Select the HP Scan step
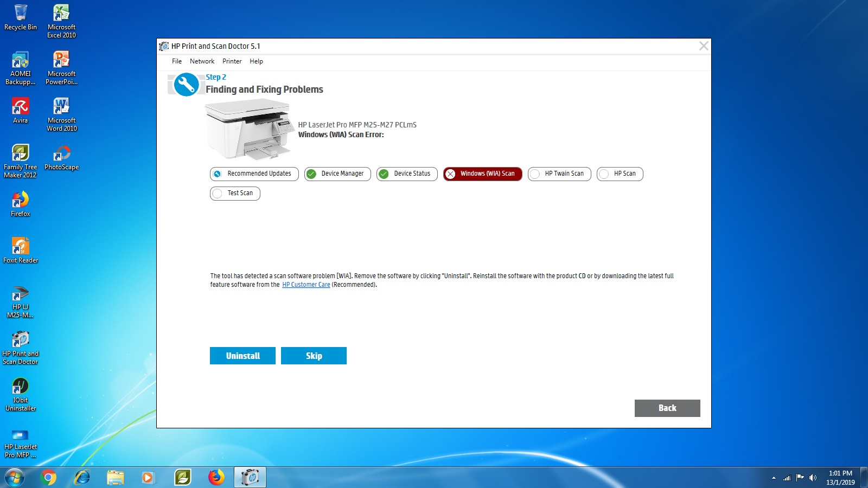Screen dimensions: 868x488 pyautogui.click(x=620, y=174)
